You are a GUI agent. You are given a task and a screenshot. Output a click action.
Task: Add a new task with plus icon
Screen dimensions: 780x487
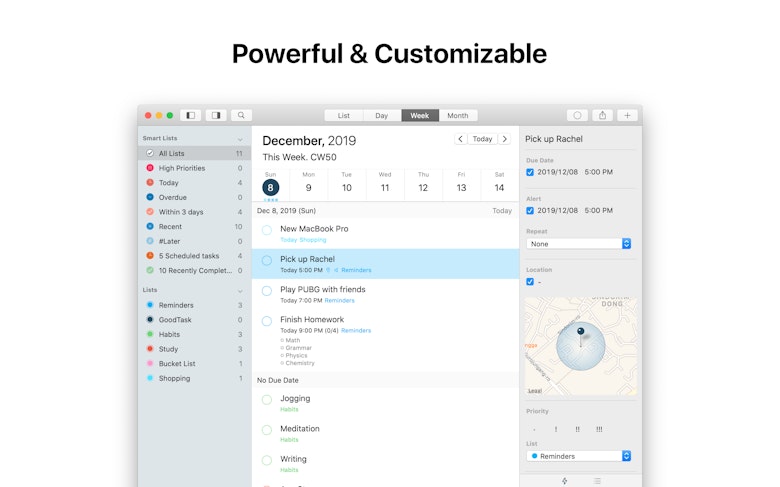[x=627, y=115]
